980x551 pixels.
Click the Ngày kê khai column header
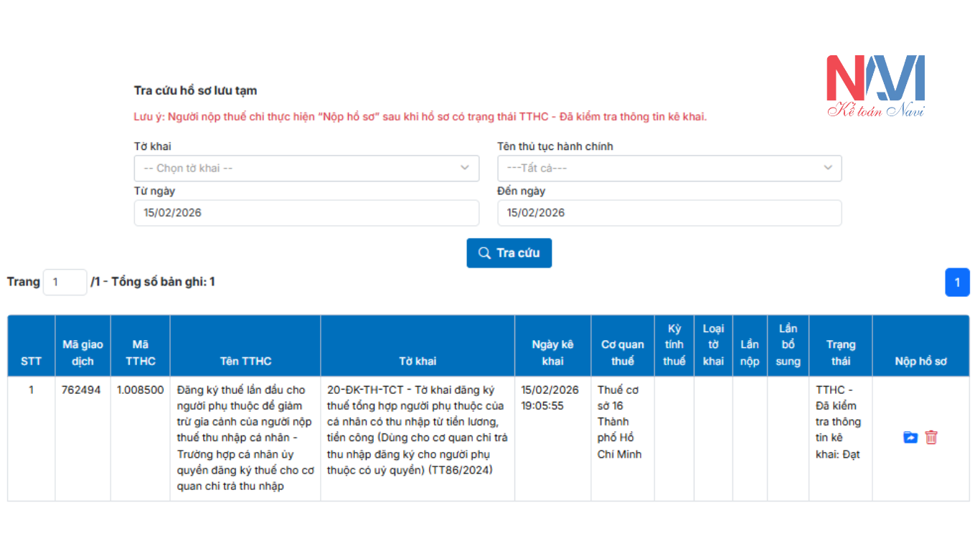click(x=552, y=352)
